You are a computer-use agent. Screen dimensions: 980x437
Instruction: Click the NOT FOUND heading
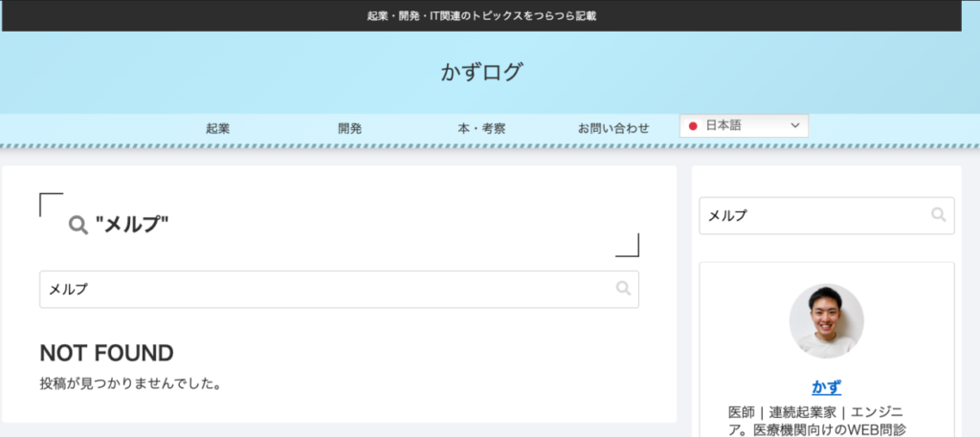point(106,354)
